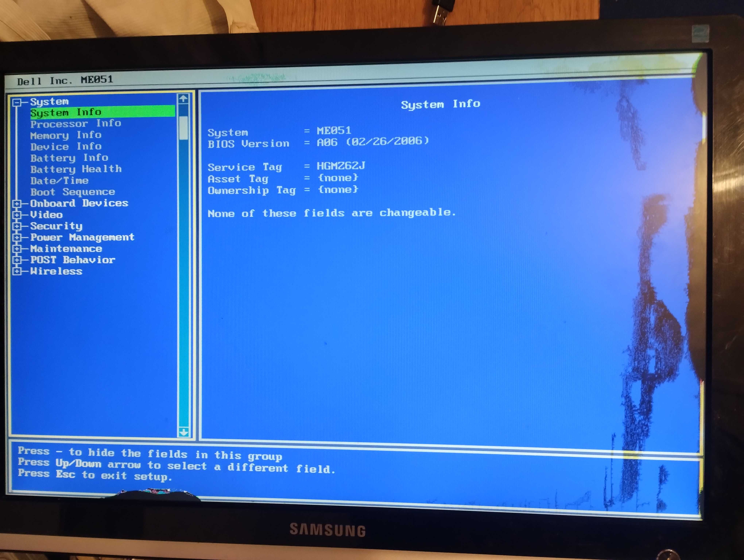Viewport: 744px width, 560px height.
Task: Select the System label in the tree
Action: [x=49, y=102]
